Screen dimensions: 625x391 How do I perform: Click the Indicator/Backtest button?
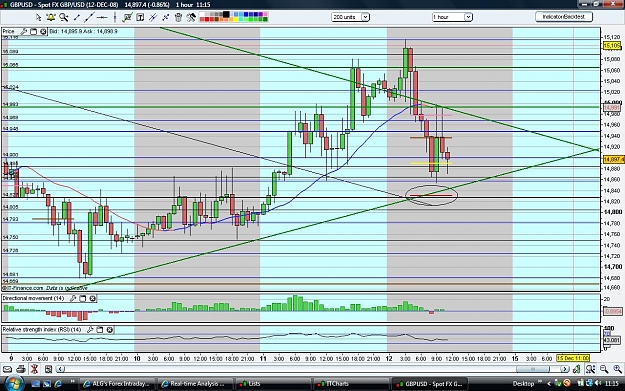coord(564,17)
